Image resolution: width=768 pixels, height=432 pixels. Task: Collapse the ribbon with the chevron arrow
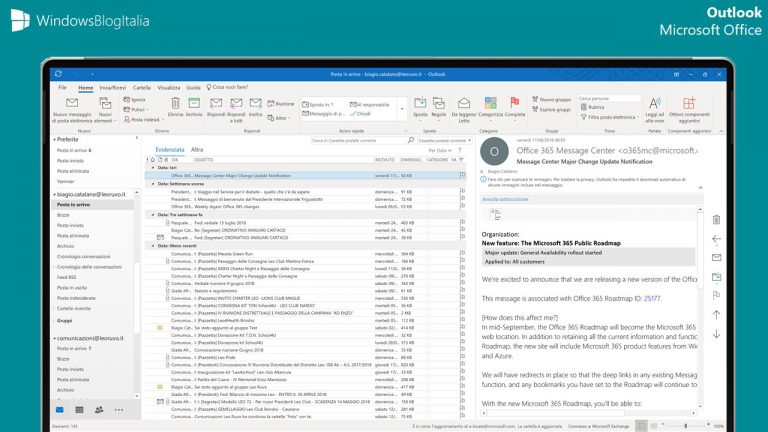[x=721, y=131]
